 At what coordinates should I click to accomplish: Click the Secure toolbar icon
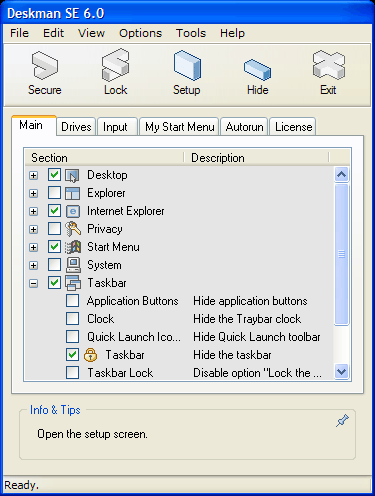45,66
